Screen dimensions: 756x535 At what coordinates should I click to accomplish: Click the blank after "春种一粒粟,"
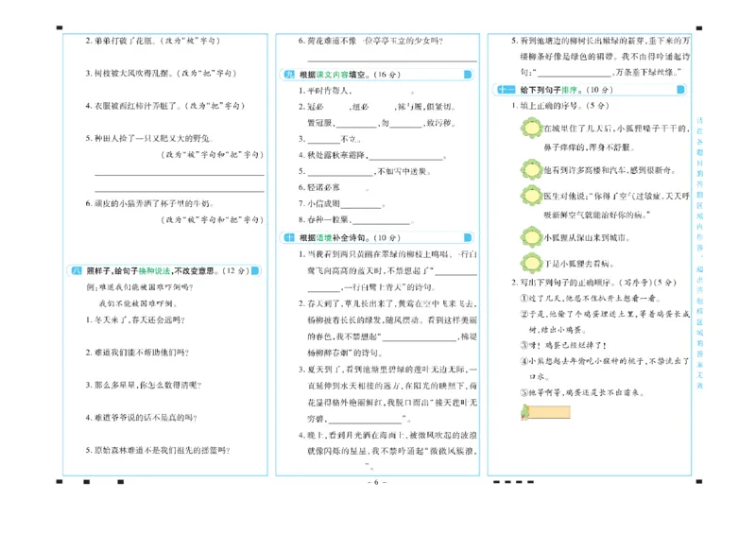(x=381, y=221)
